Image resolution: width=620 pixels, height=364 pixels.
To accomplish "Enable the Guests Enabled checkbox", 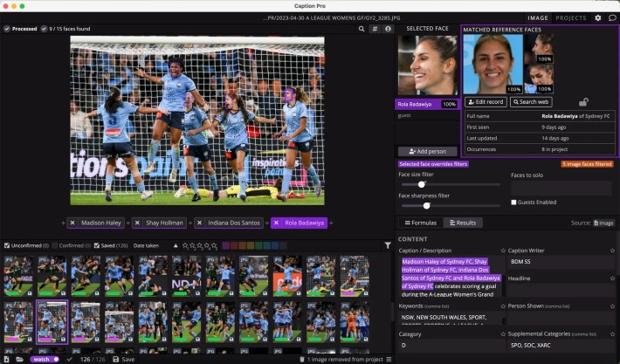I will [513, 203].
